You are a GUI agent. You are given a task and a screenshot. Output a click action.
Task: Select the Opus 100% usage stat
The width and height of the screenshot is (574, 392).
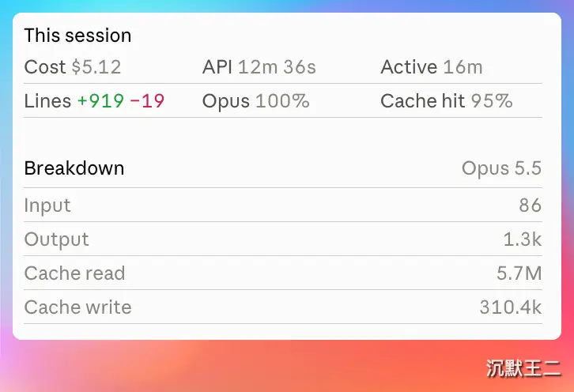(x=256, y=101)
